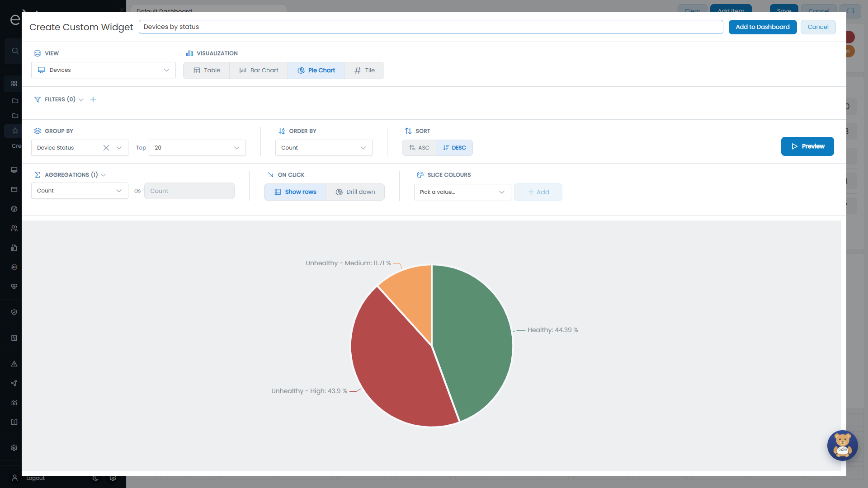Open the Odie bear chat assistant
Screen dimensions: 868x488
pos(842,446)
